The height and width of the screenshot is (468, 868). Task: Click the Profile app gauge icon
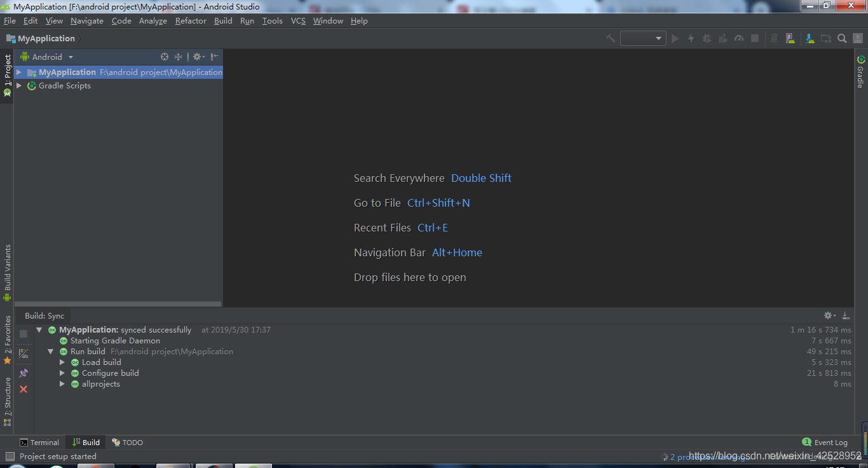click(x=738, y=38)
